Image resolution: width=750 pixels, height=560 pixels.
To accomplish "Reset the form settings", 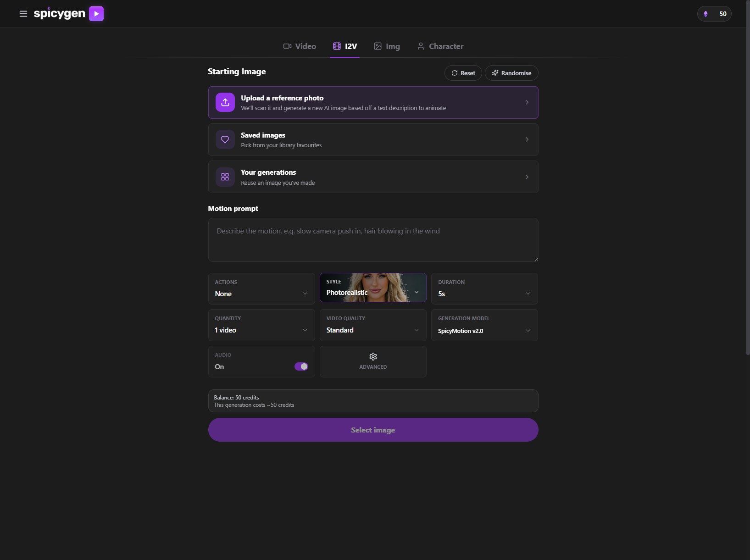I will tap(463, 73).
